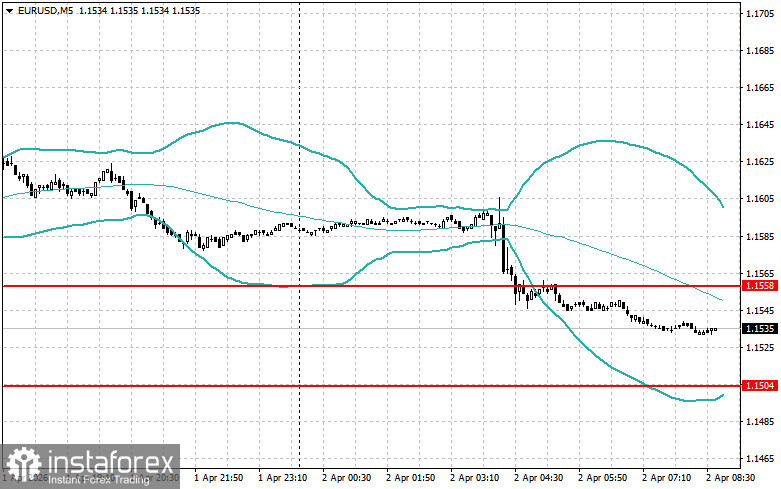Select the red 1.1504 price level label
This screenshot has width=781, height=489.
760,385
